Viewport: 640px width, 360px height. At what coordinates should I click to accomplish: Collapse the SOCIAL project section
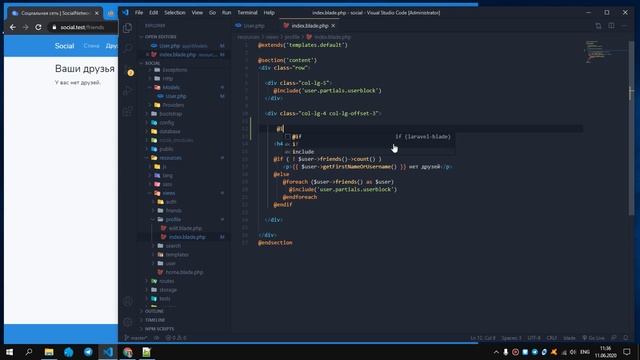152,63
